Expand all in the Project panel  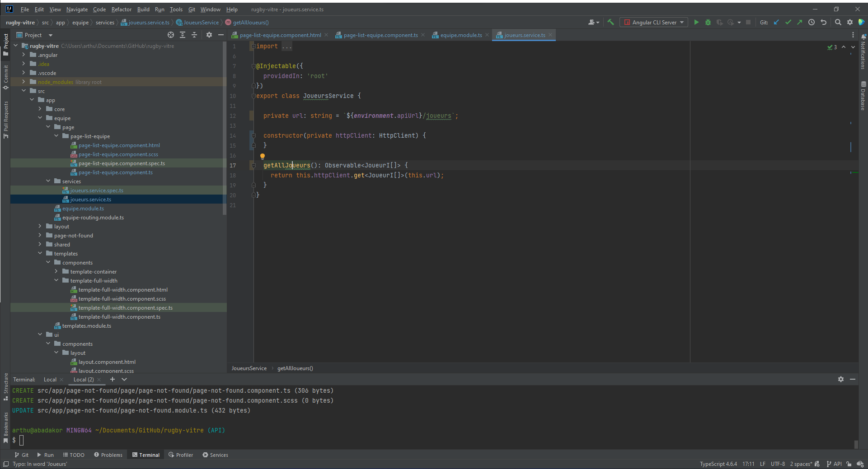tap(183, 35)
